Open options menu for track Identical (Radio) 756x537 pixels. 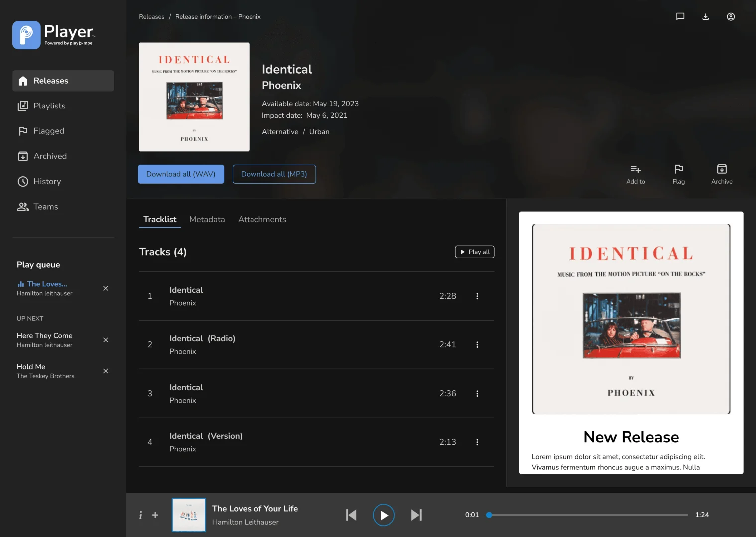[x=477, y=344]
